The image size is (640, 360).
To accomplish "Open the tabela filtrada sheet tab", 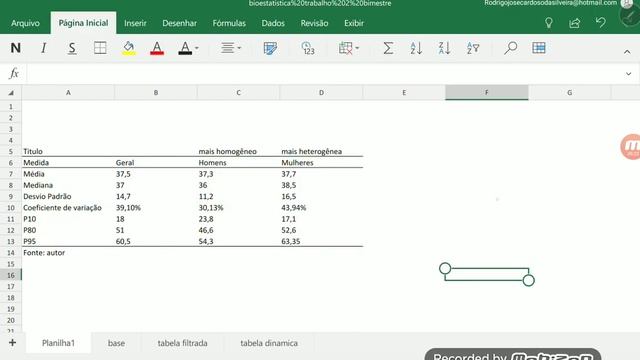I will tap(182, 343).
